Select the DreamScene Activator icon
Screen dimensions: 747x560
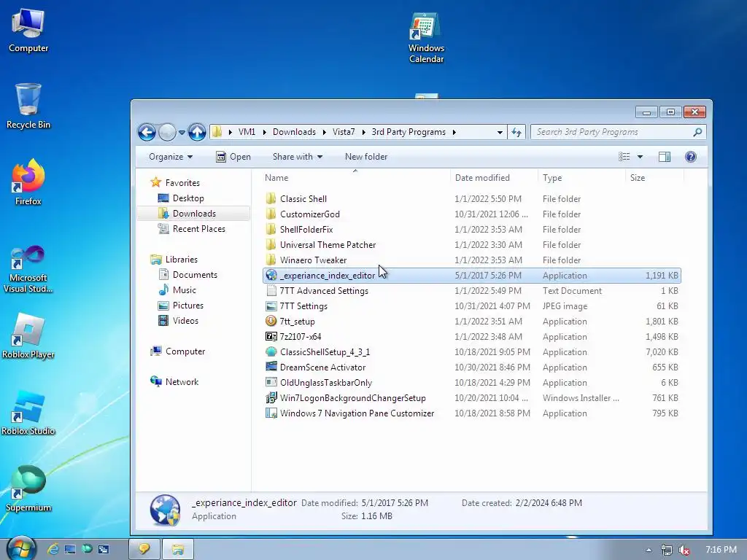pos(271,367)
